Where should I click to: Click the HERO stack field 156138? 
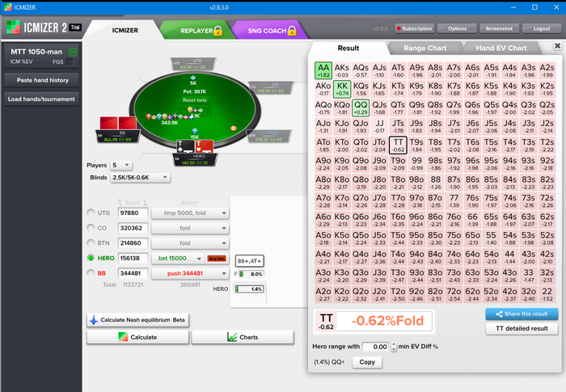pyautogui.click(x=133, y=258)
